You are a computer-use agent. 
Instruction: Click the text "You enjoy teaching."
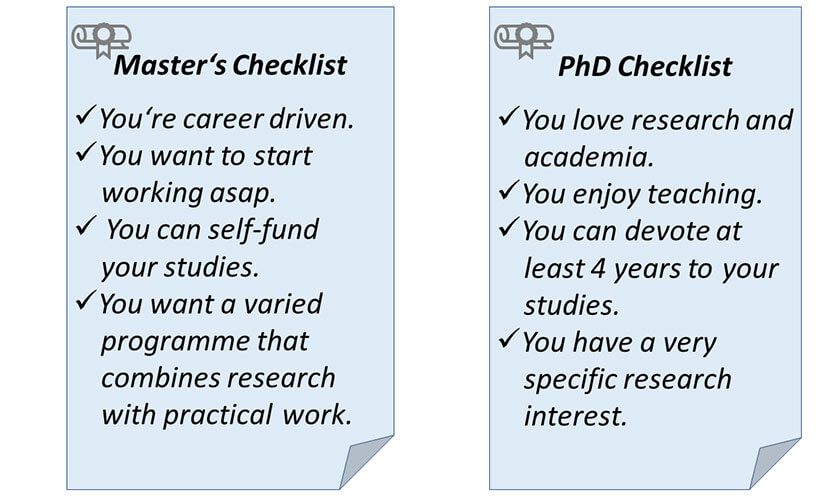(642, 194)
